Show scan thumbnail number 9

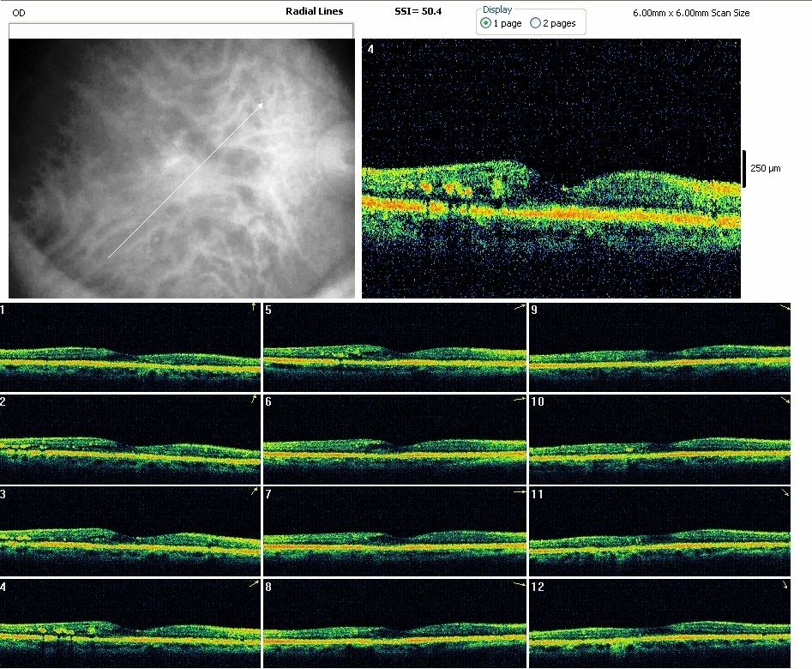(660, 347)
